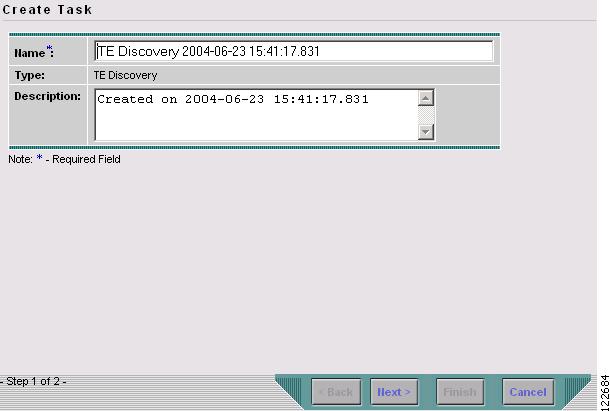Click the teal striped wedge left of Back
This screenshot has width=610, height=411.
tap(291, 390)
